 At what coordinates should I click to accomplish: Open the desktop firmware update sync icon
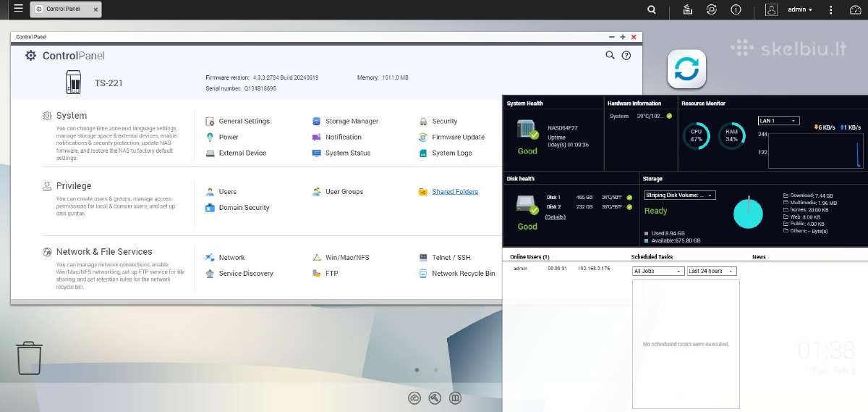(686, 69)
